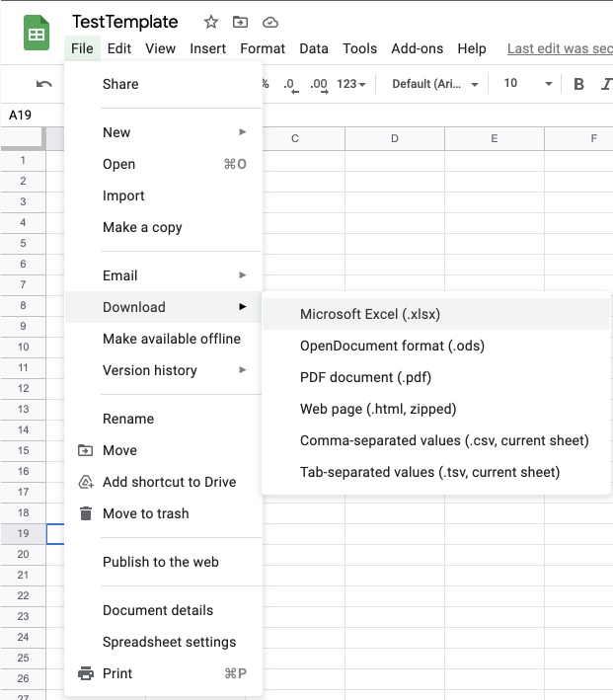Open the font size 10 dropdown
613x700 pixels.
(528, 84)
